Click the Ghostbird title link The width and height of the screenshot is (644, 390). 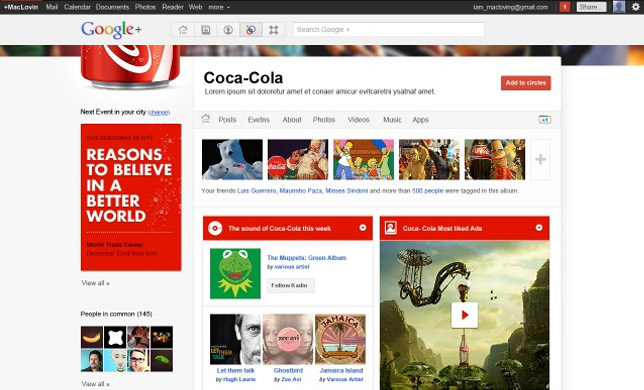click(288, 370)
